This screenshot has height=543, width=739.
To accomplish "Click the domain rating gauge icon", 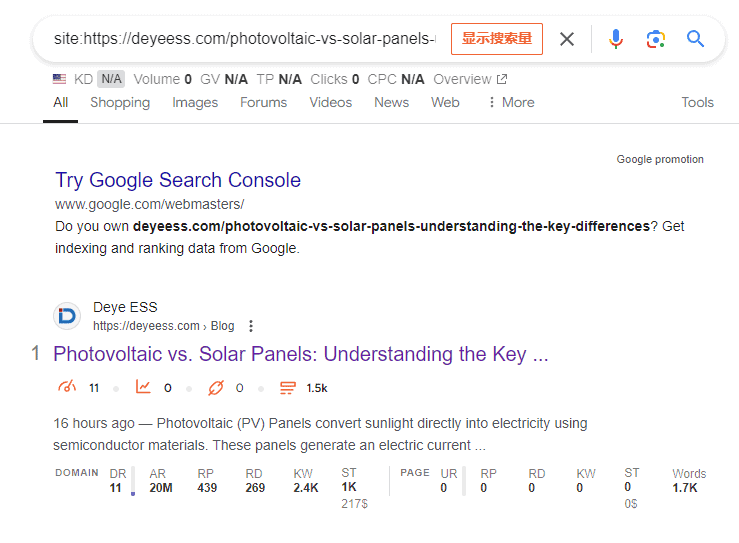I will tap(67, 388).
